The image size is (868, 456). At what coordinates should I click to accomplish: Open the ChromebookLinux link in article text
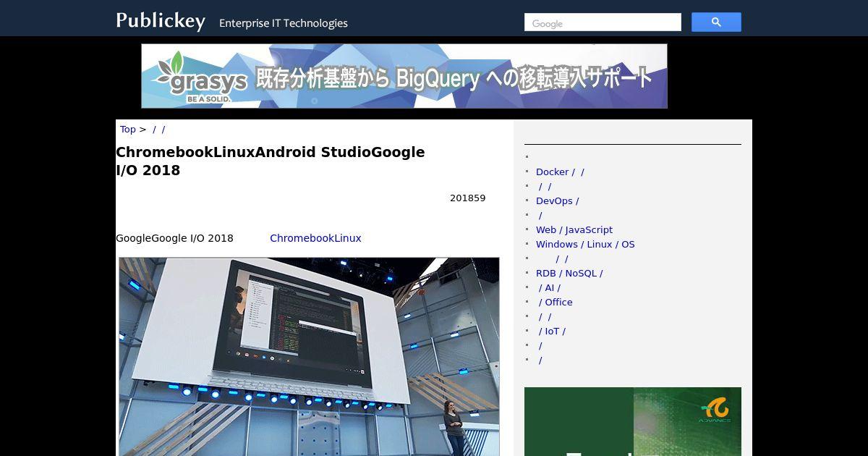point(315,238)
